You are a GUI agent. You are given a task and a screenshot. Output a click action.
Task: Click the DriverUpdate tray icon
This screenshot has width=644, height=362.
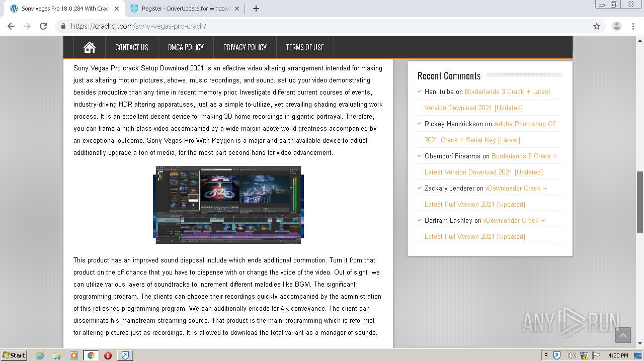[x=557, y=355]
